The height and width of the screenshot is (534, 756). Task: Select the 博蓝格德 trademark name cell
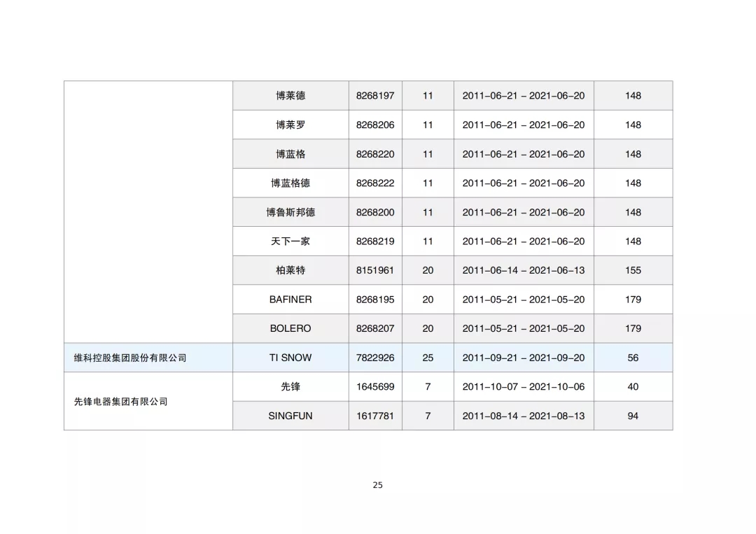pos(290,183)
